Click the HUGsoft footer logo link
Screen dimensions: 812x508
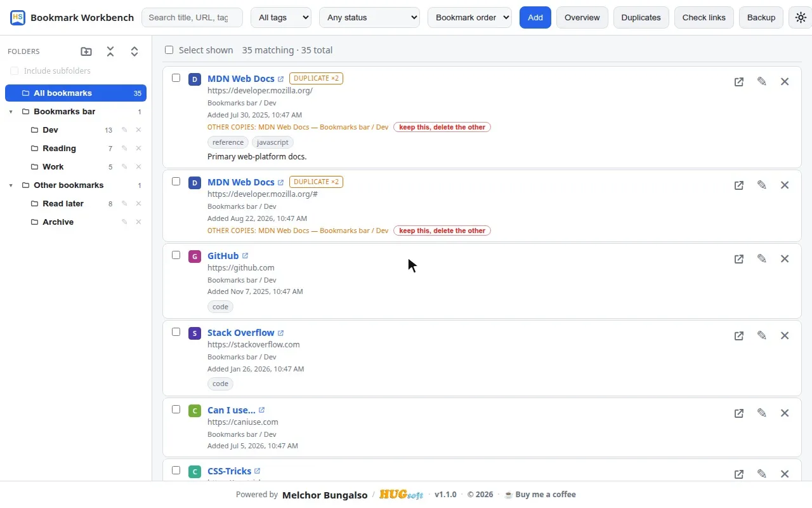(x=402, y=495)
